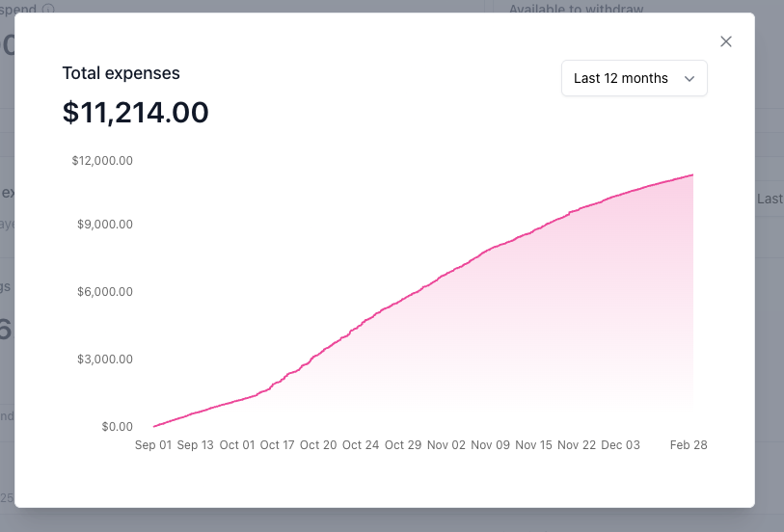
Task: Click the $6,000.00 y-axis label
Action: (105, 291)
